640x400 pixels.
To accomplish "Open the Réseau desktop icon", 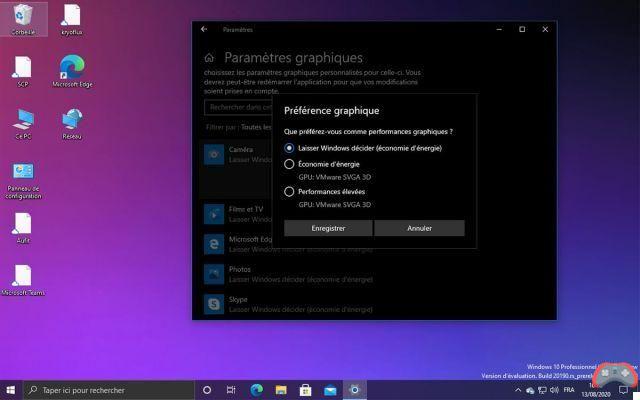I will pyautogui.click(x=72, y=124).
